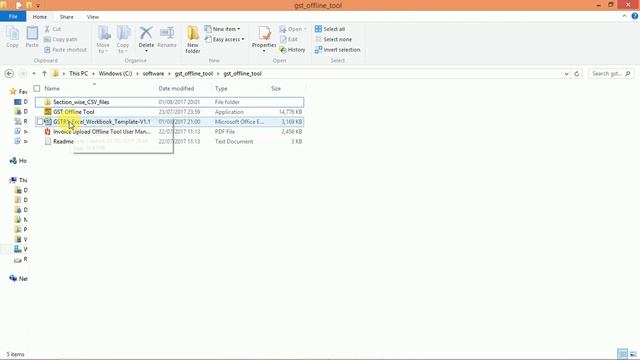
Task: Select Invoice Upload Offline Tool User Manual PDF
Action: 169,132
